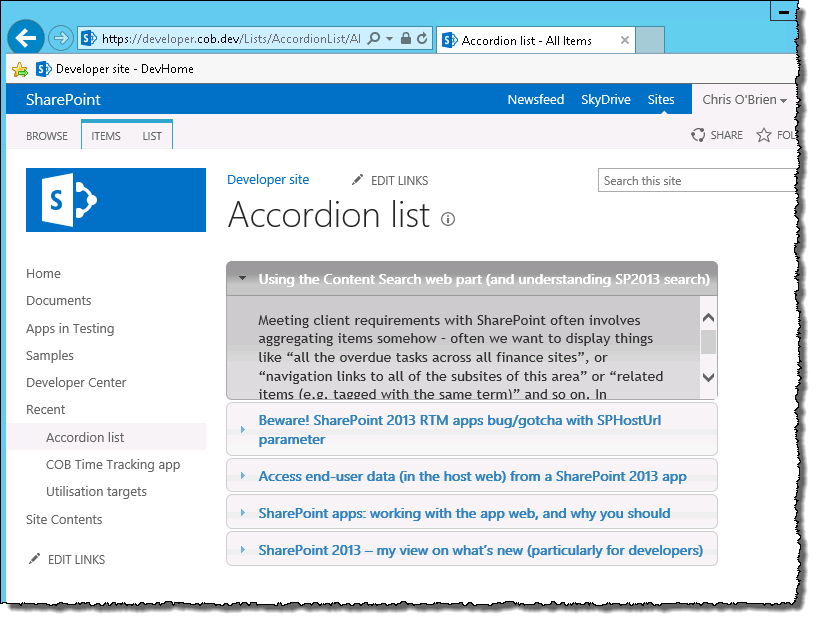Open COB Time Tracking app under Recent
The width and height of the screenshot is (817, 622).
point(113,464)
